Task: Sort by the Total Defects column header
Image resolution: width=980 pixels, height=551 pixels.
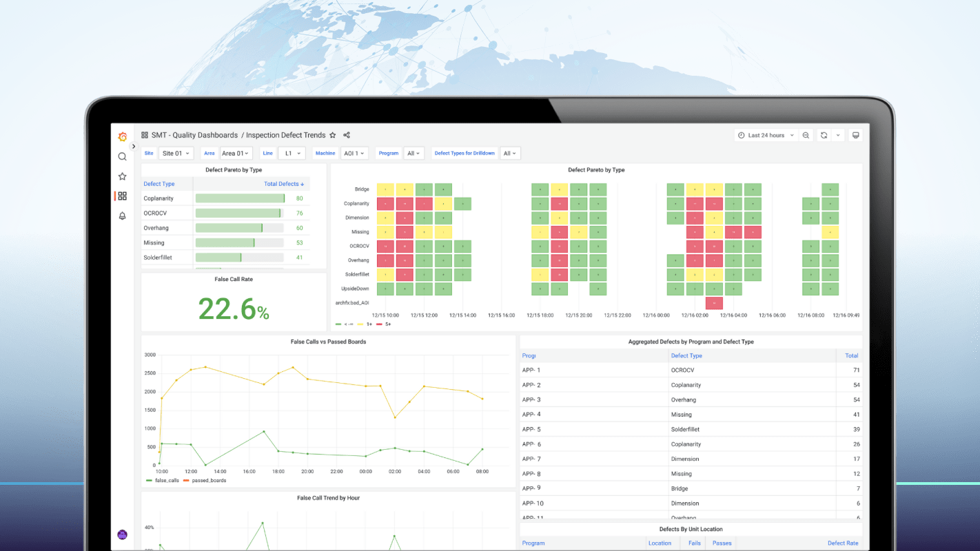Action: point(283,184)
